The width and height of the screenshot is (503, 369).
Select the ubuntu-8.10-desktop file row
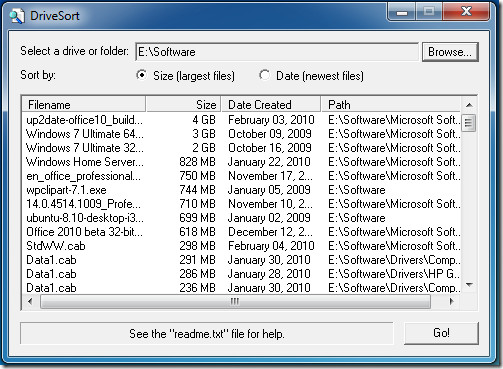(242, 218)
